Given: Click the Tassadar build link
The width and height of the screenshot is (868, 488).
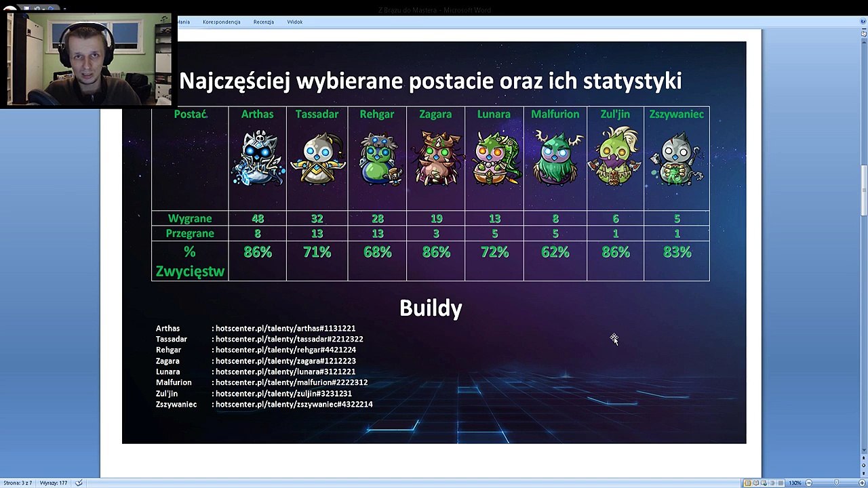Looking at the screenshot, I should (x=290, y=339).
